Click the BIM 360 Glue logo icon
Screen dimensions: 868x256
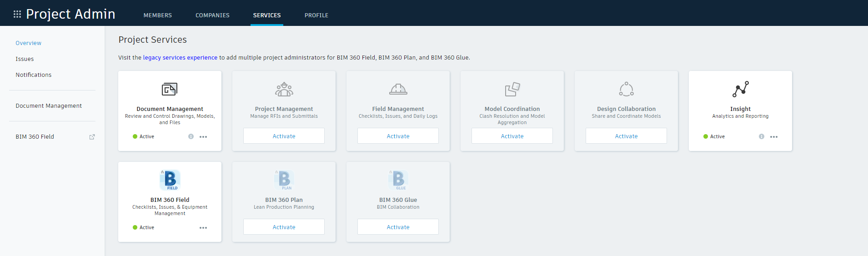coord(398,180)
